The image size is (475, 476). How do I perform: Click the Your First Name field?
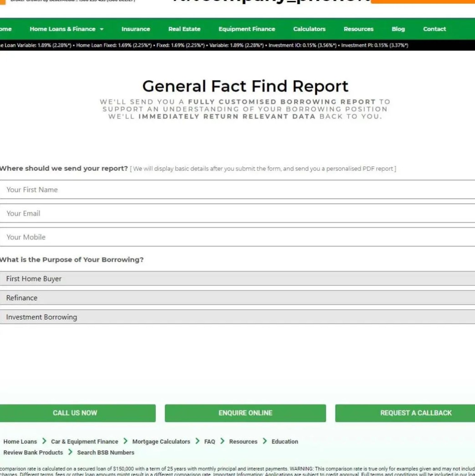[x=237, y=190]
